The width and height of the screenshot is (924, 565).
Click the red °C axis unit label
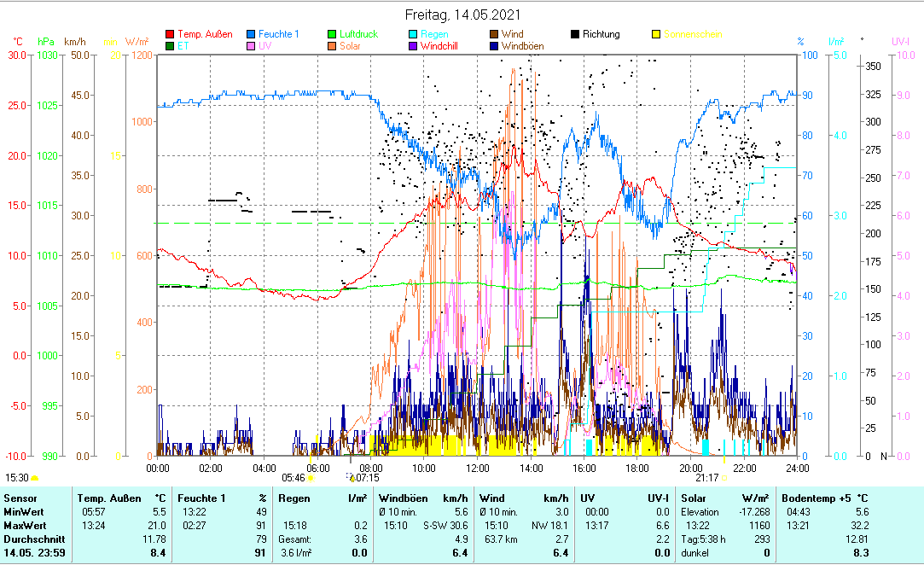(x=18, y=42)
